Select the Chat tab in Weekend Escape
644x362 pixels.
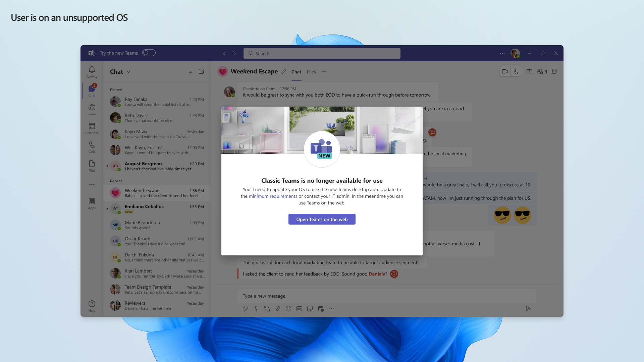coord(296,72)
